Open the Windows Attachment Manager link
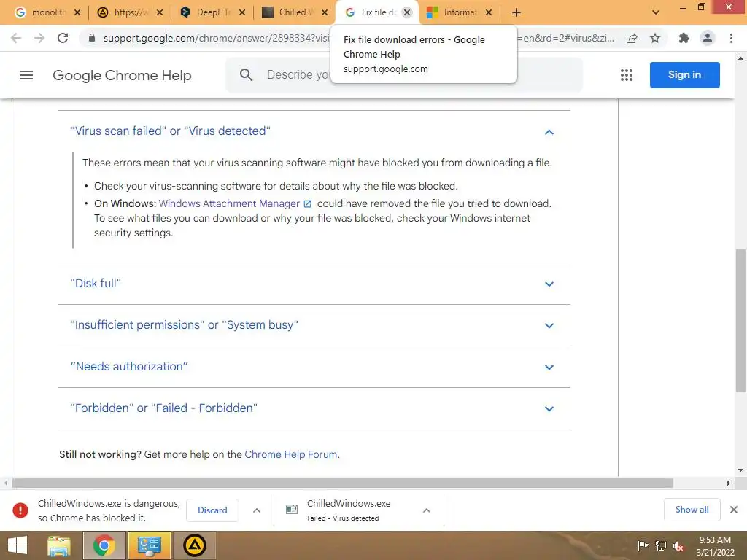747x560 pixels. pyautogui.click(x=229, y=204)
